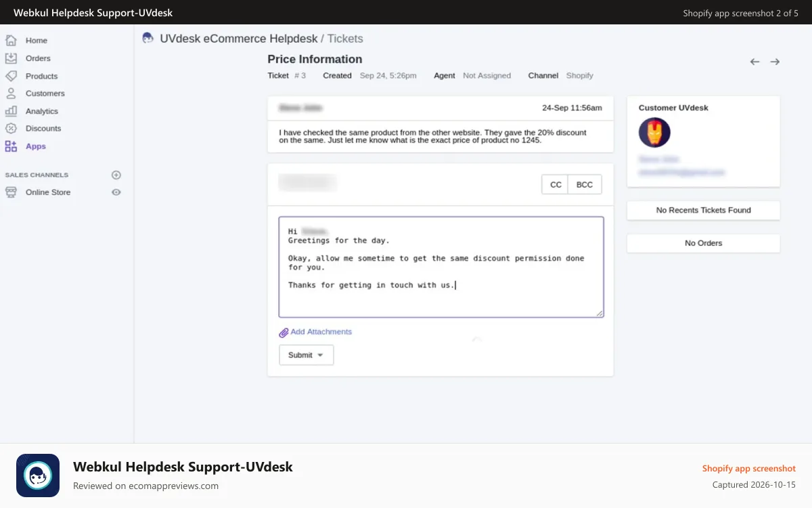Click the UVdesk logo icon in breadcrumb
This screenshot has width=812, height=508.
click(148, 39)
